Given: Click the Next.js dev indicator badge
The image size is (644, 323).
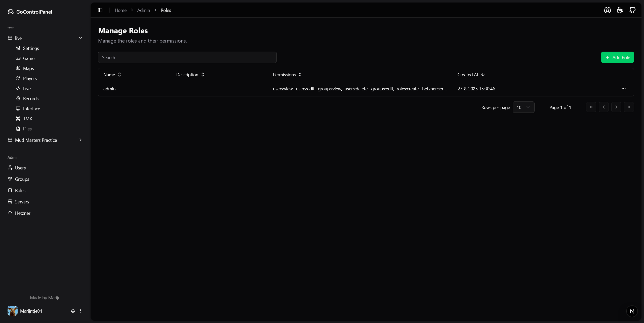Looking at the screenshot, I should pyautogui.click(x=632, y=311).
